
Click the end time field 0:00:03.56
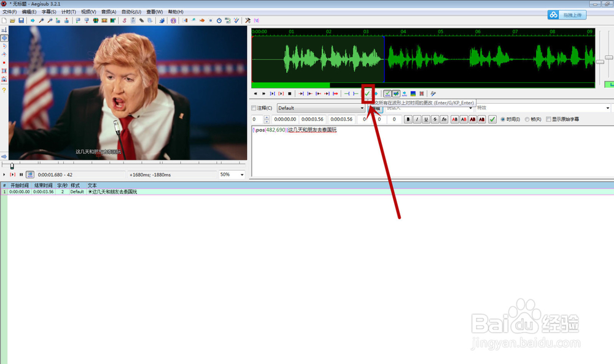tap(313, 119)
